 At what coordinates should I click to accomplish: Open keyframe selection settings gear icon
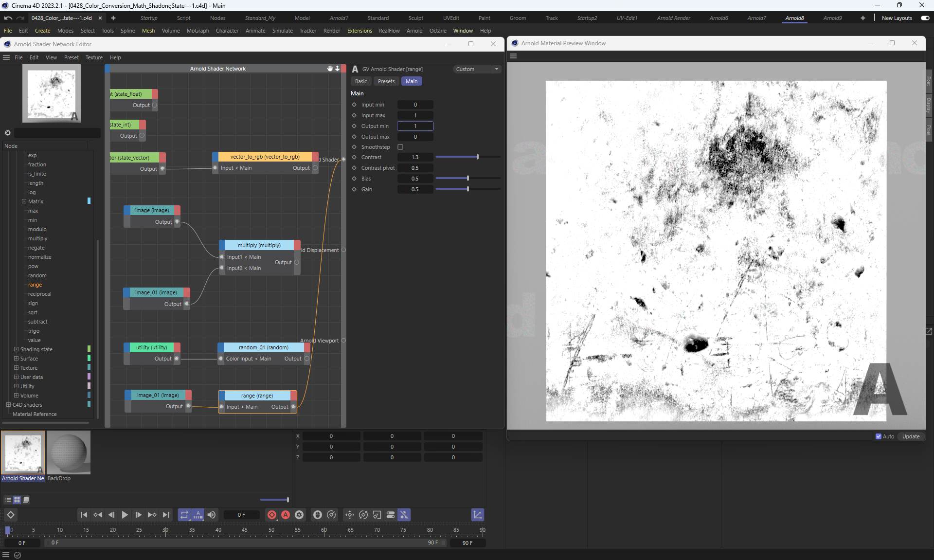(299, 515)
